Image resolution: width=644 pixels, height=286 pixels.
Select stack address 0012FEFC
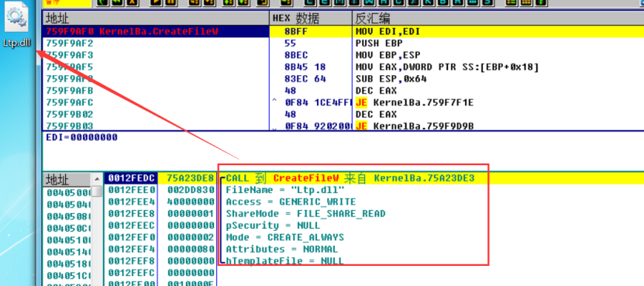click(x=132, y=273)
